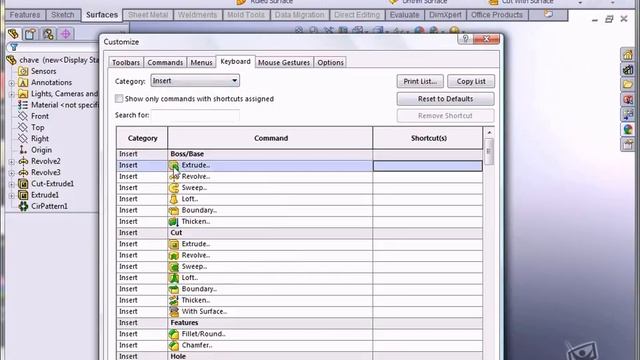Screen dimensions: 640x360
Task: Open the Office Products tab
Action: 497,15
